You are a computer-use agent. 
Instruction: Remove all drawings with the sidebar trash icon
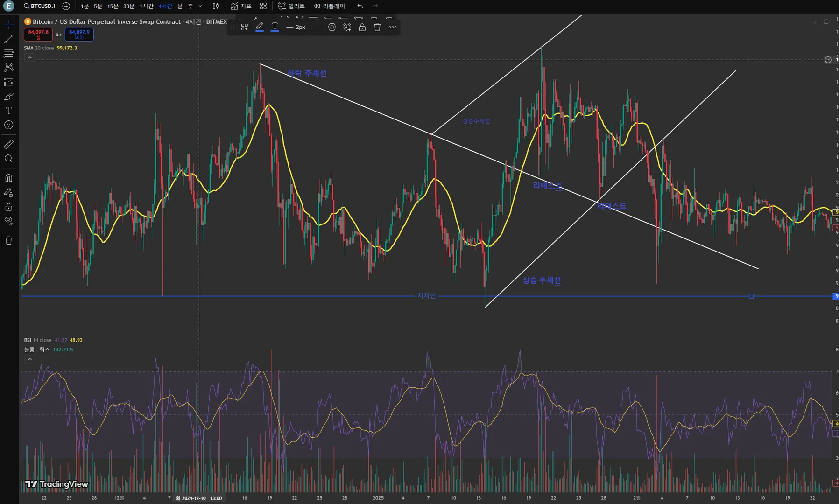8,241
